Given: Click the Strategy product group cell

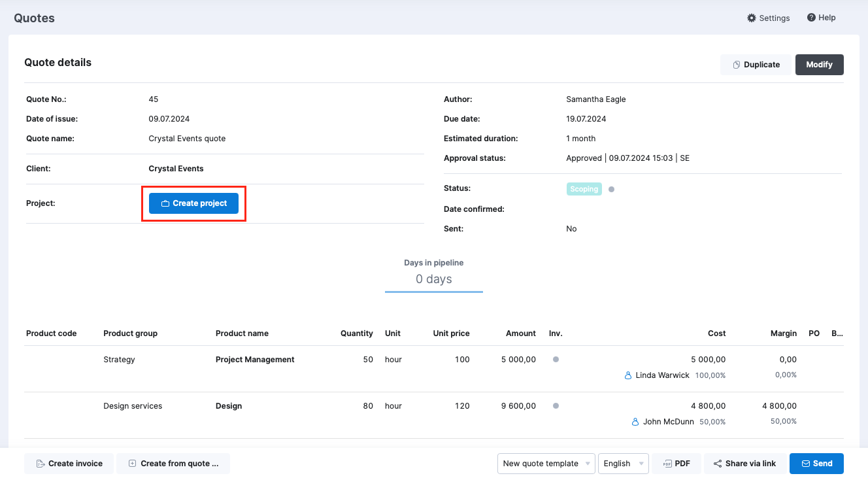Looking at the screenshot, I should tap(119, 360).
